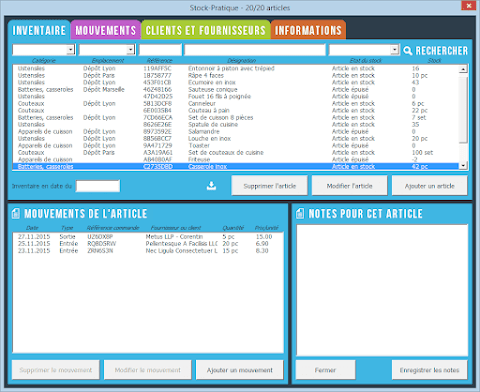
Task: Click the inventory list scrollbar thumb
Action: pos(463,109)
